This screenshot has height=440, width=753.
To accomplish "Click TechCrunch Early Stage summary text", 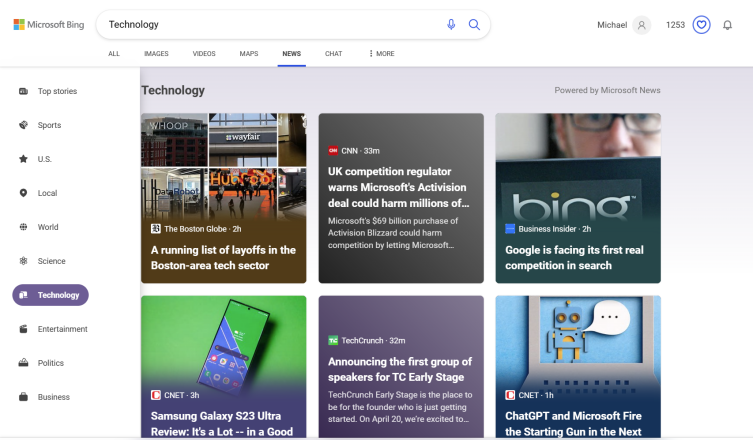I will 400,407.
